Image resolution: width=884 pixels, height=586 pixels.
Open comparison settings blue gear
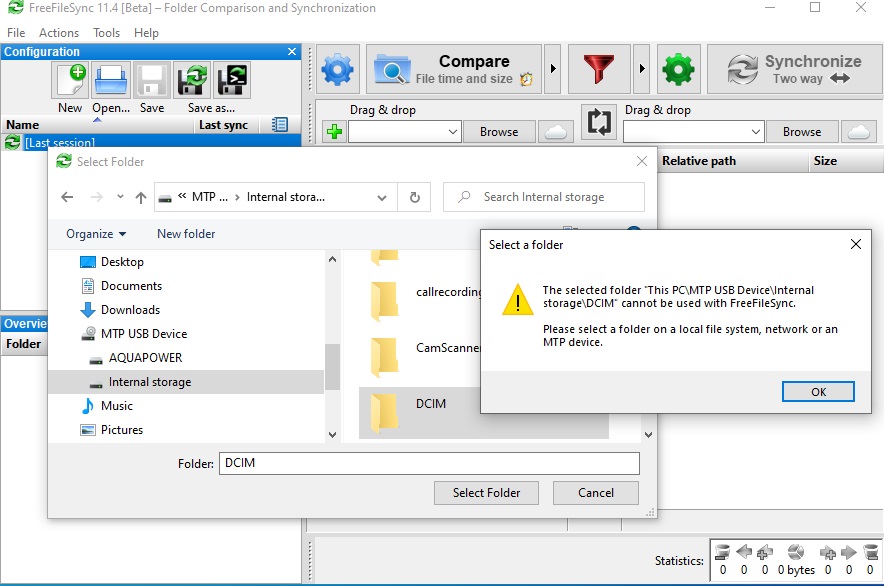(338, 69)
